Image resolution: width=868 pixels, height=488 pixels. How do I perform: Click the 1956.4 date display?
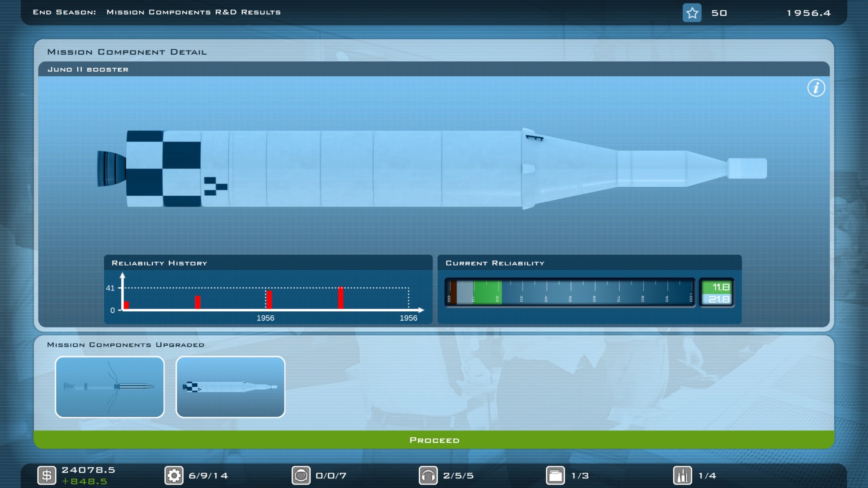click(808, 13)
